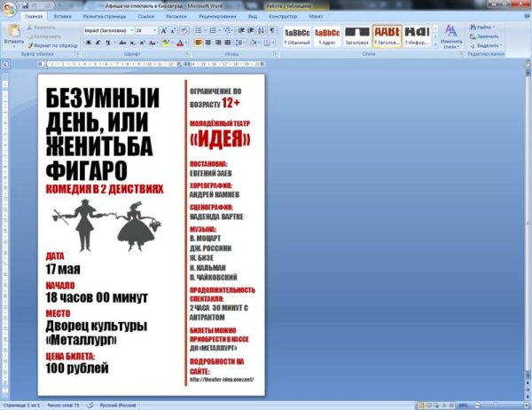Image resolution: width=532 pixels, height=410 pixels.
Task: Open the Change Case (Aa) dropdown
Action: [153, 43]
